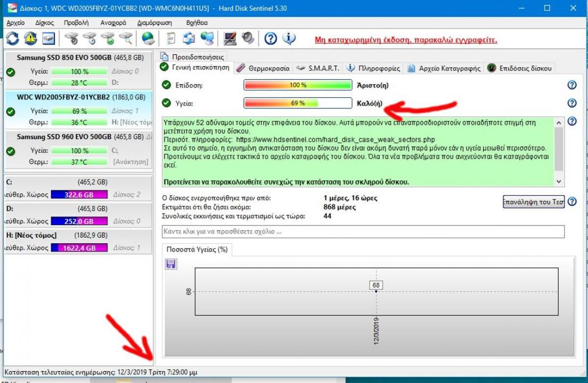Switch to the Γενική επισκόπηση tab
588x383 pixels.
tap(194, 68)
